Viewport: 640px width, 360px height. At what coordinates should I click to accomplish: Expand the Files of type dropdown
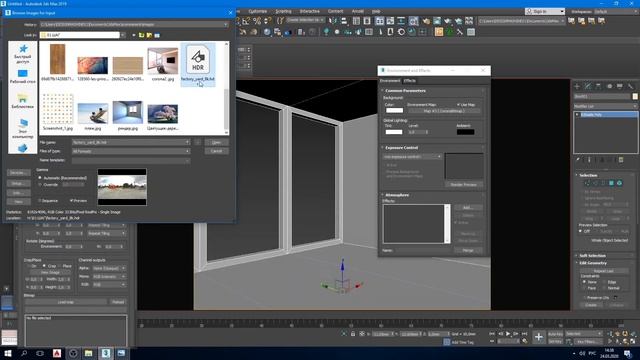click(187, 151)
